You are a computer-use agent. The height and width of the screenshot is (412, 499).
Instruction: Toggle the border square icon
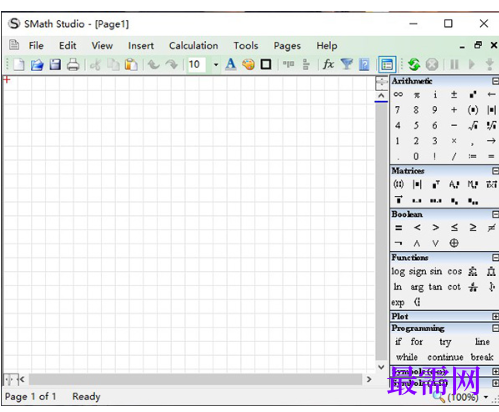(x=266, y=64)
